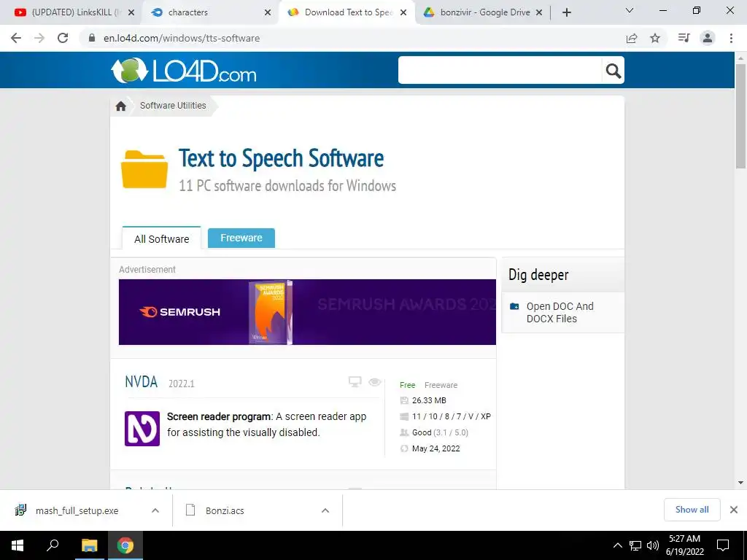This screenshot has height=560, width=747.
Task: Open the NVDA software title link
Action: [x=141, y=382]
